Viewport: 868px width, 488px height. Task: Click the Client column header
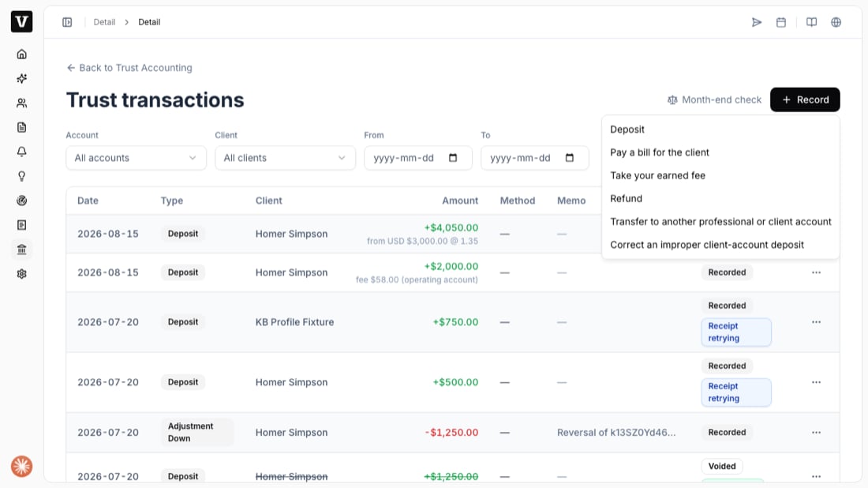pos(268,201)
